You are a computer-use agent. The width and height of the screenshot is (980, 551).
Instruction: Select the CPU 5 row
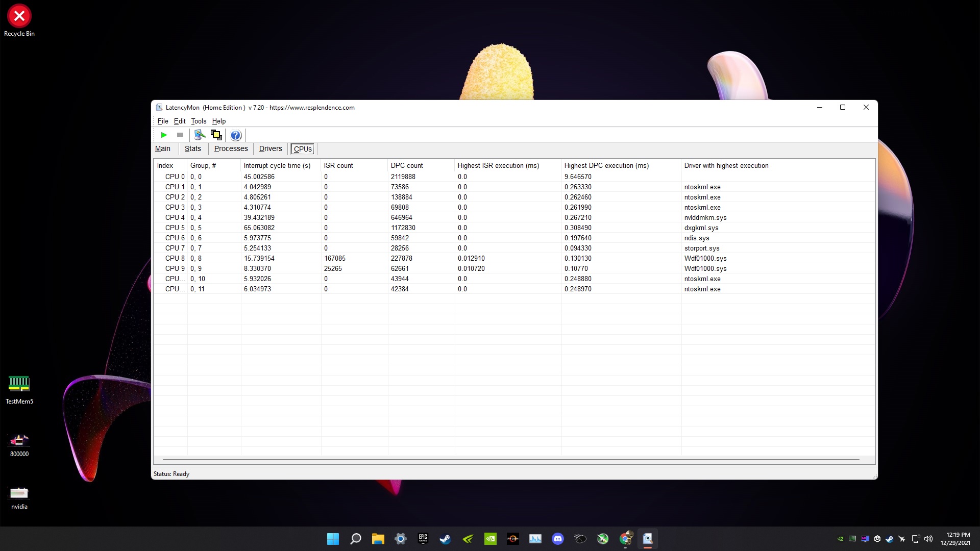point(175,228)
